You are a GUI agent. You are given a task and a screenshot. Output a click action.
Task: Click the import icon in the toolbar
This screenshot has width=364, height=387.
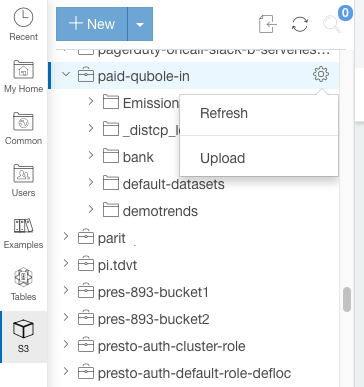point(268,24)
